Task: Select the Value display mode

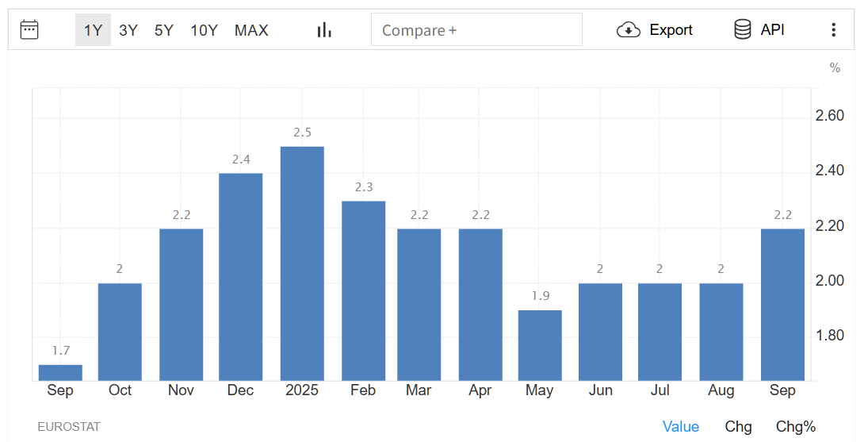Action: [680, 427]
